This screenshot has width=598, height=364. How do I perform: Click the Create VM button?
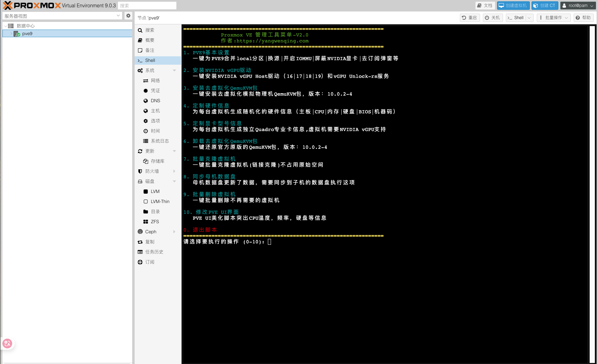(x=513, y=6)
